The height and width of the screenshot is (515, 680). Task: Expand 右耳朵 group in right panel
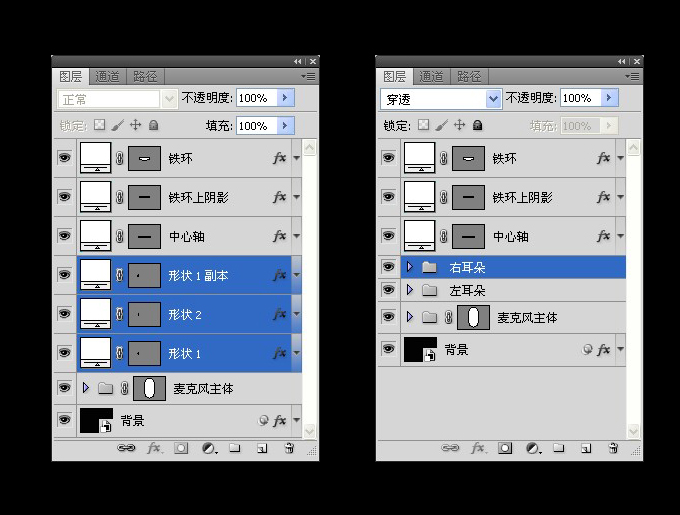point(410,267)
